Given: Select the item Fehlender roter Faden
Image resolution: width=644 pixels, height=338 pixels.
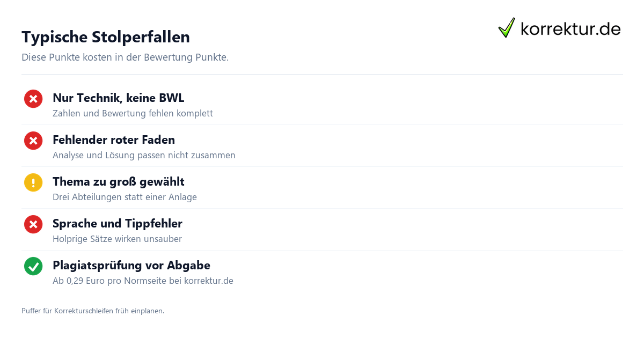Looking at the screenshot, I should click(x=114, y=139).
